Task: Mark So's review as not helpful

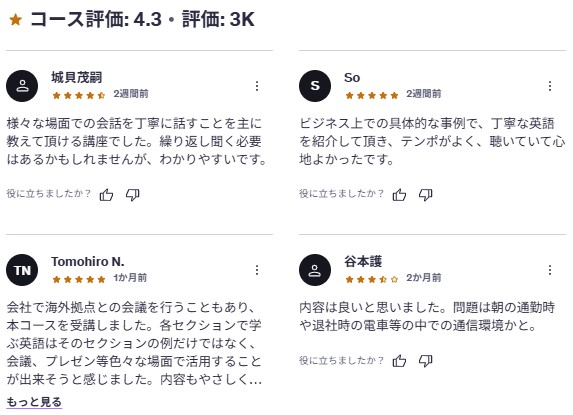Action: click(426, 195)
